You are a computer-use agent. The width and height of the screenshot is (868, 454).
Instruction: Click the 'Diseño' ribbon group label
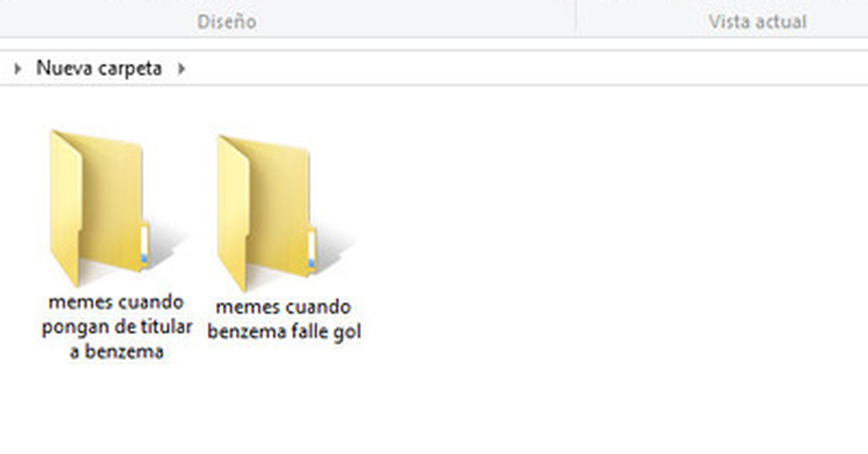click(226, 22)
